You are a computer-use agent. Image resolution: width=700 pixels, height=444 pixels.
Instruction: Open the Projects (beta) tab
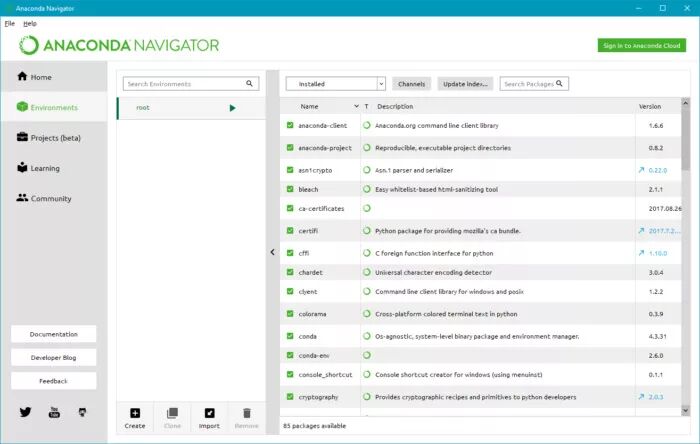point(54,137)
